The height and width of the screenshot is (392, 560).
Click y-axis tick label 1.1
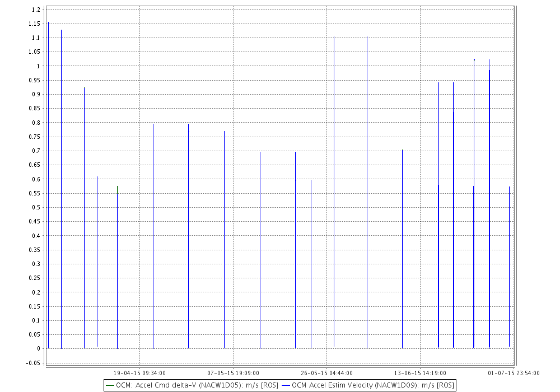(36, 38)
